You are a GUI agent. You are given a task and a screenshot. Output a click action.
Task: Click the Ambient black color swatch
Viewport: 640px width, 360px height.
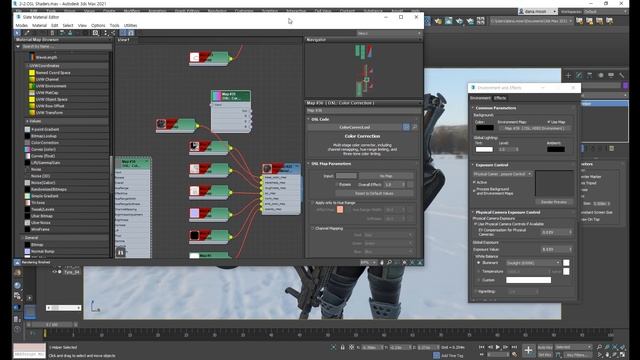[x=556, y=149]
